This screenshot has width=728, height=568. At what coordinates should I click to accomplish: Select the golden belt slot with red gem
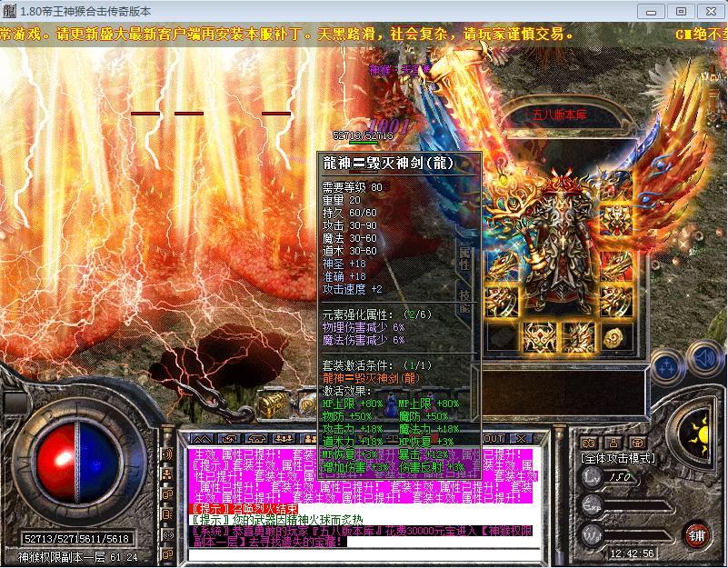tap(540, 337)
